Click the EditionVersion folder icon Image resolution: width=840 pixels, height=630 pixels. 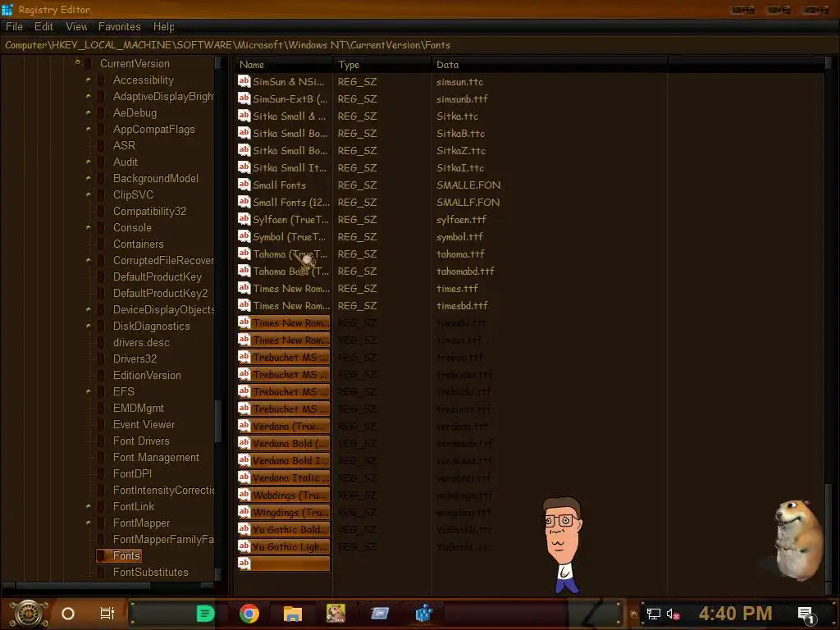[x=101, y=375]
